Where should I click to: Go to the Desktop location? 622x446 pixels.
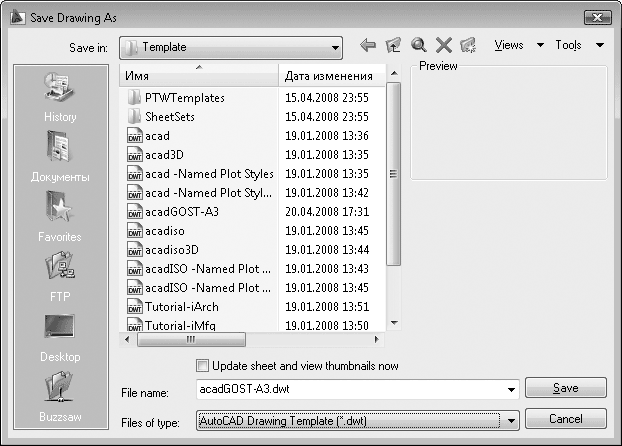pyautogui.click(x=60, y=337)
